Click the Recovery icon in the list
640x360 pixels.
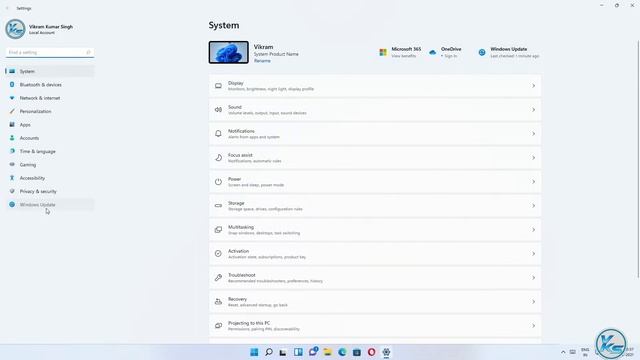218,302
